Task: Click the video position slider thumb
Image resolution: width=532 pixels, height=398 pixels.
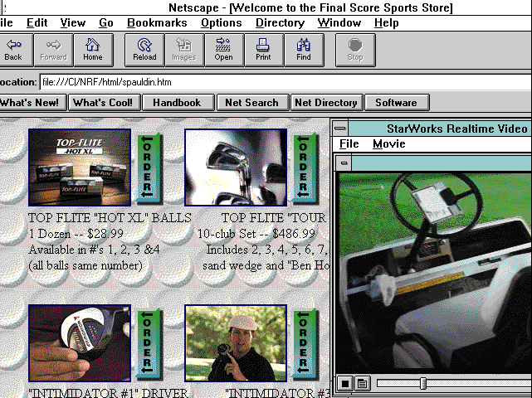Action: click(423, 383)
